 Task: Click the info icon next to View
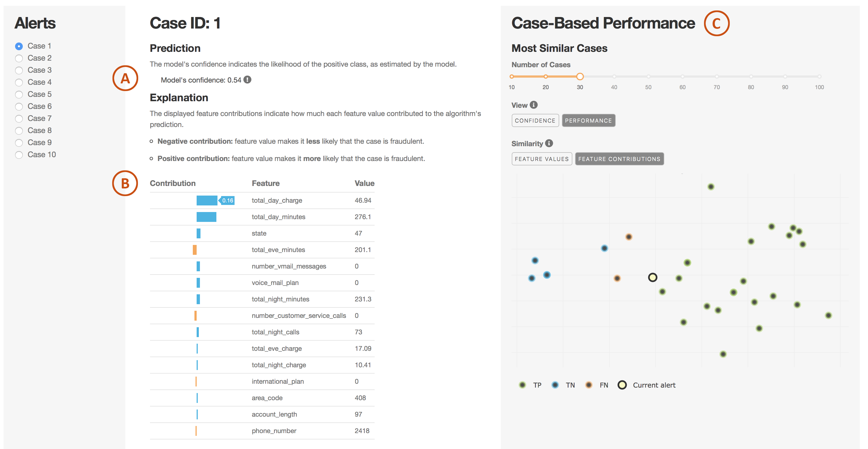[x=533, y=105]
